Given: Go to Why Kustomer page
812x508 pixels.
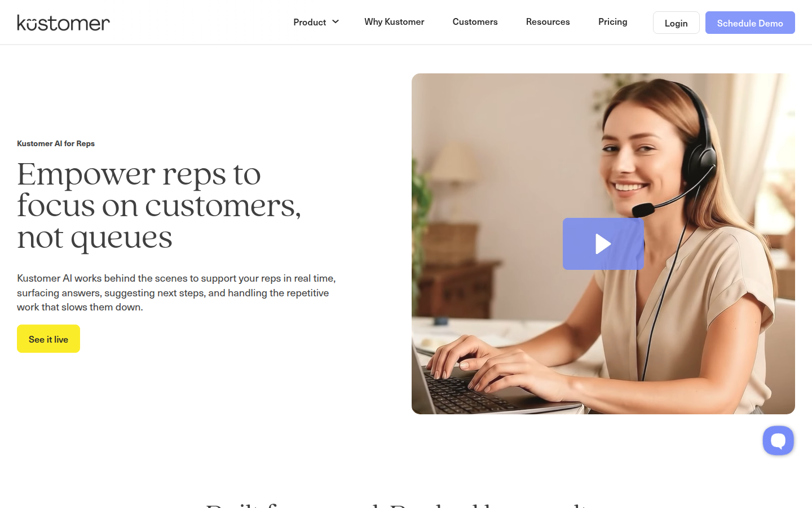Looking at the screenshot, I should [x=394, y=21].
